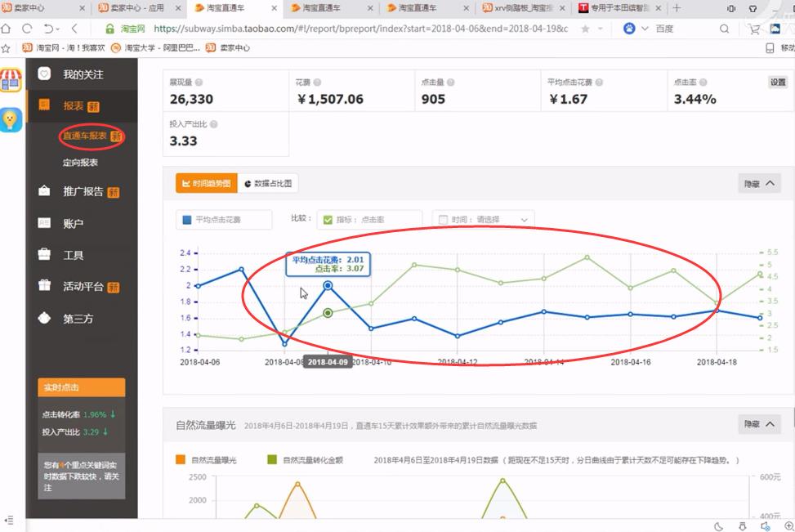Select the 2018-04-09 data point marker

coord(327,285)
